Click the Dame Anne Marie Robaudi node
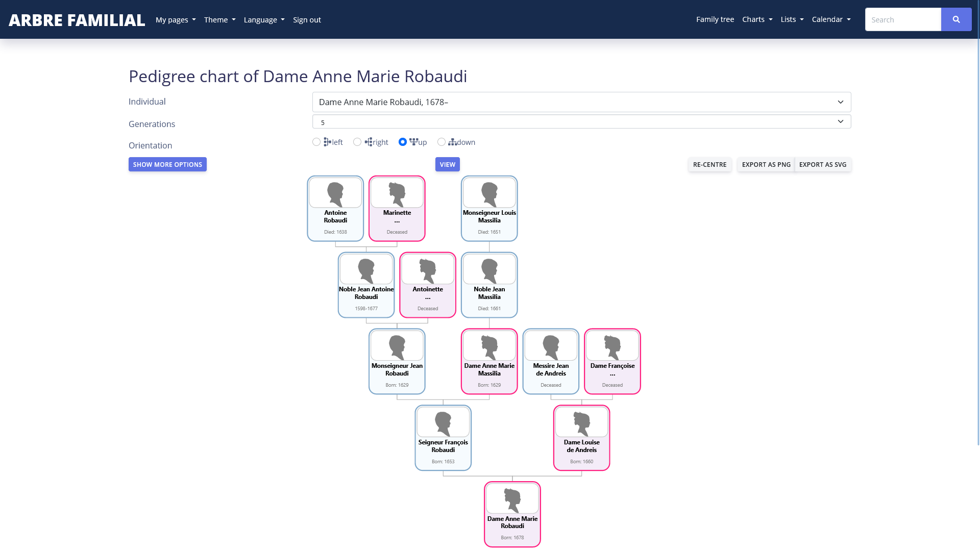This screenshot has height=551, width=980. click(x=512, y=515)
